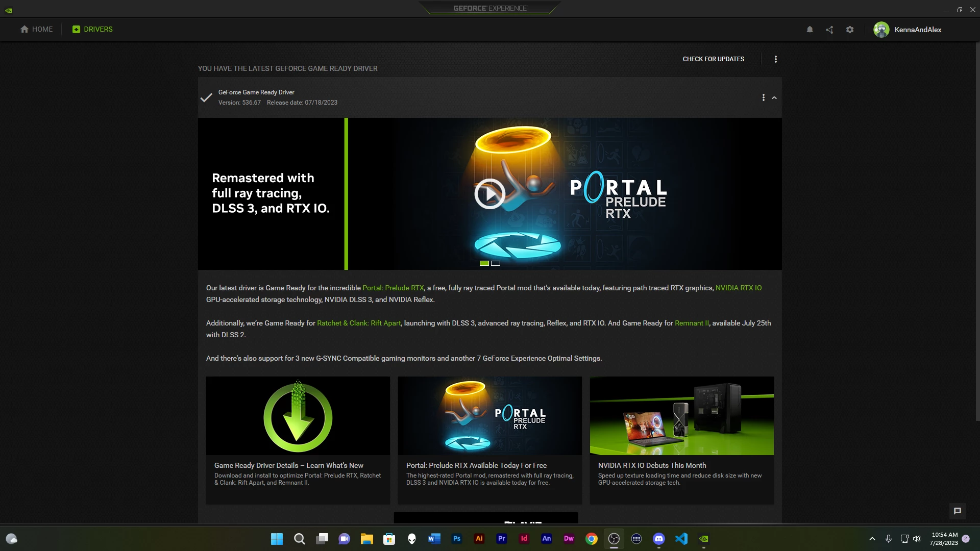980x551 pixels.
Task: Select the first carousel slide indicator
Action: pos(484,263)
